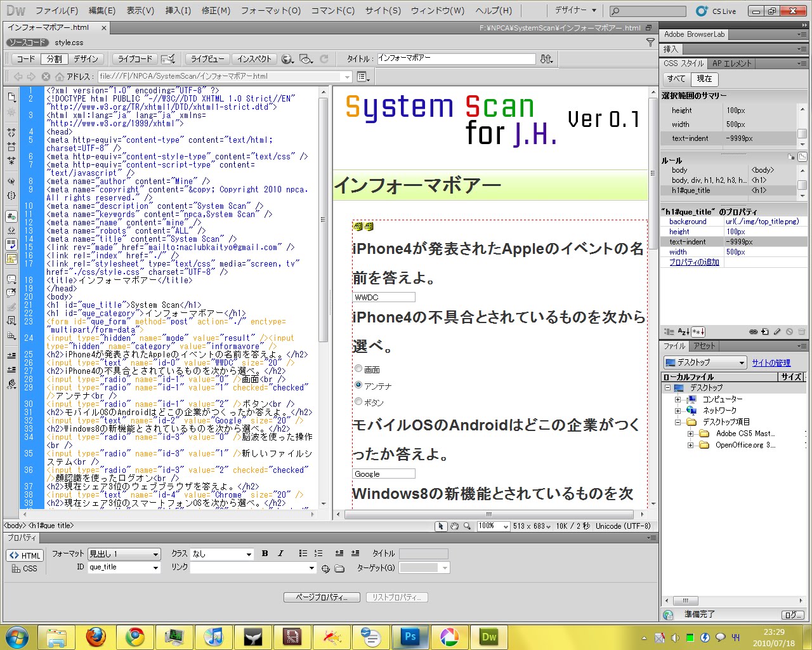Open the ID dropdown showing que_title

(x=124, y=567)
